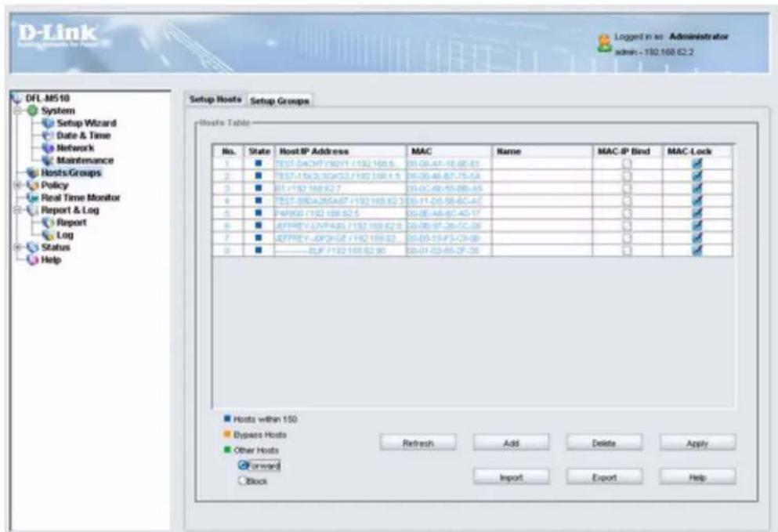Click the blue State icon in row 2
The image size is (778, 532).
tap(258, 176)
